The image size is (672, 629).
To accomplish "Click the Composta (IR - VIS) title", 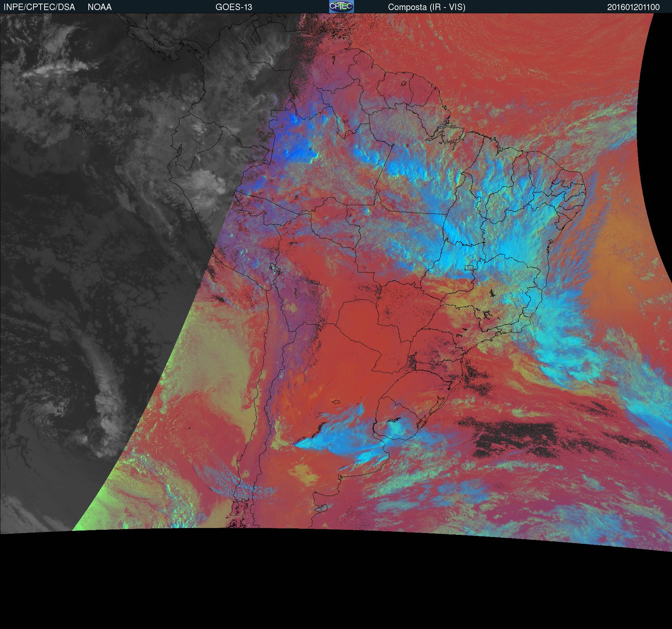I will point(427,7).
